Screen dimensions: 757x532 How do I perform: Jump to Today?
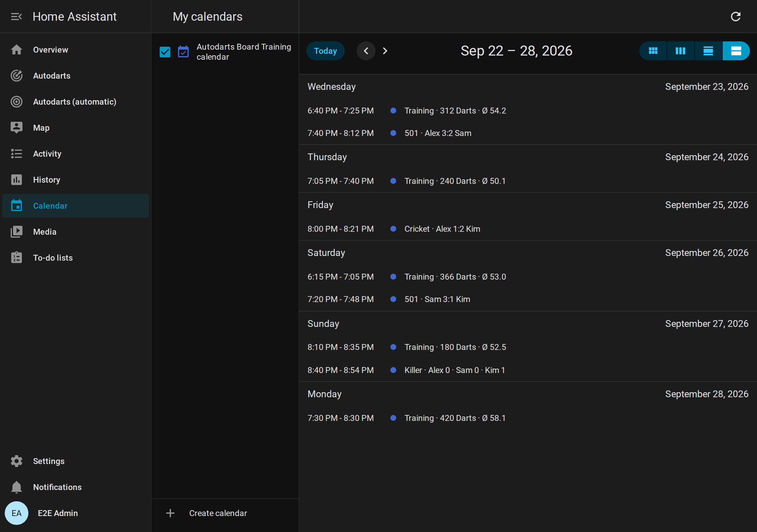pyautogui.click(x=325, y=51)
